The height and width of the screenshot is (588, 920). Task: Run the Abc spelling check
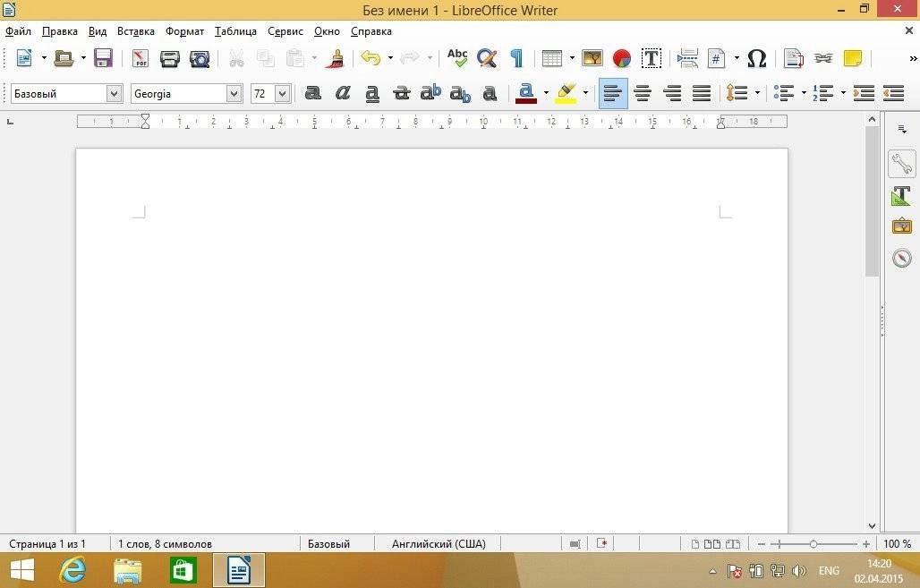457,58
